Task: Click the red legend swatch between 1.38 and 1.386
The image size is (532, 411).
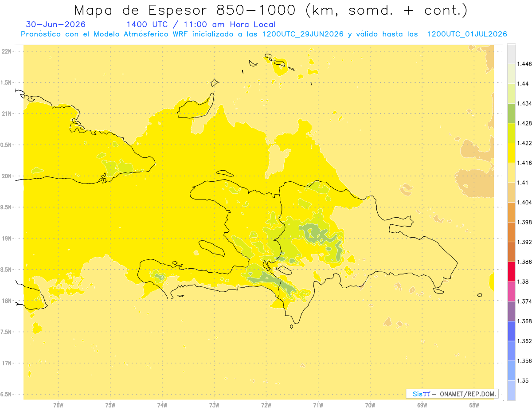Action: click(x=511, y=271)
